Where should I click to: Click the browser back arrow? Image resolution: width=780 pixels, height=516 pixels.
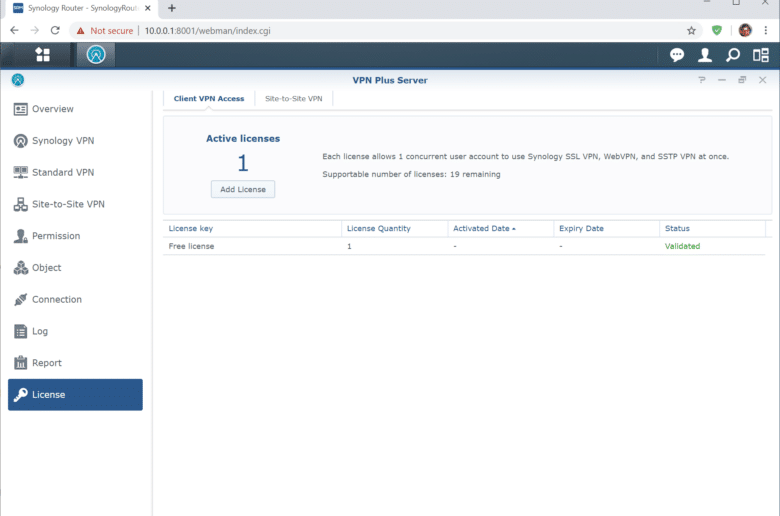[x=14, y=30]
